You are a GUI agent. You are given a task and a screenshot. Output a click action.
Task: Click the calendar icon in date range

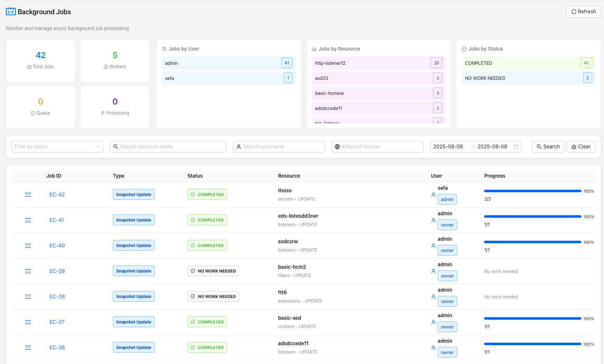pyautogui.click(x=516, y=147)
